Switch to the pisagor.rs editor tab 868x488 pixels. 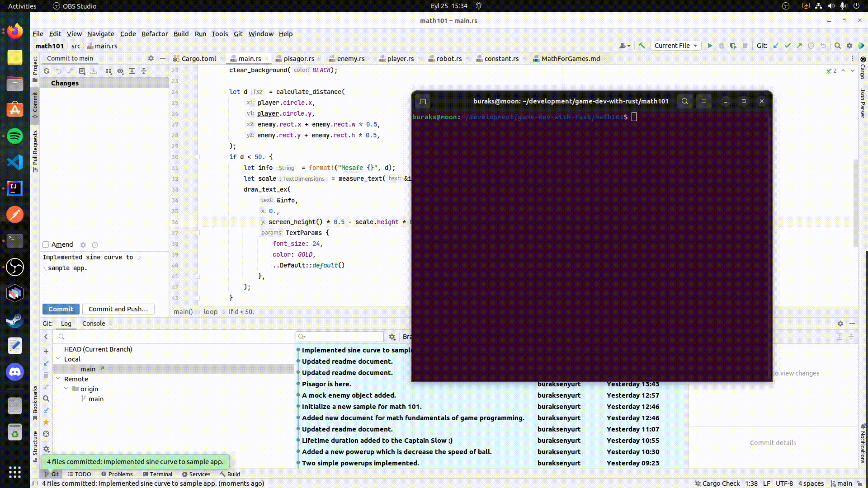pos(298,59)
